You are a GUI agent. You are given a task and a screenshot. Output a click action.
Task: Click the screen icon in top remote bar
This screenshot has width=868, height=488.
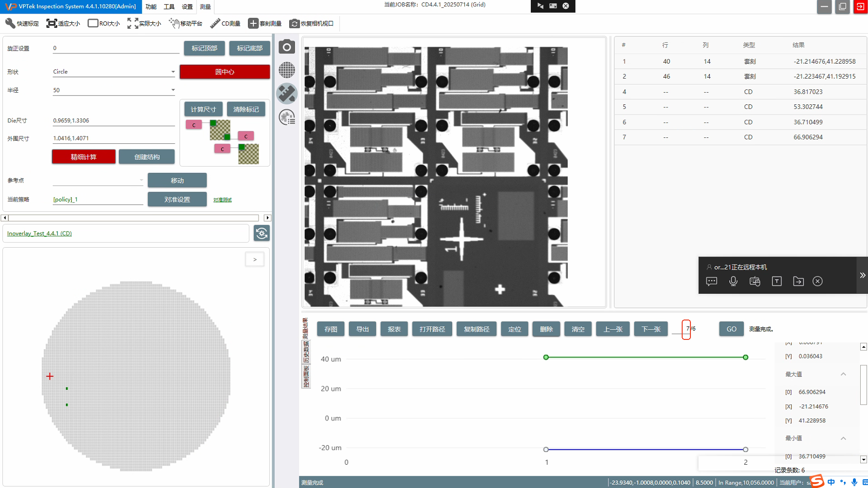tap(553, 6)
